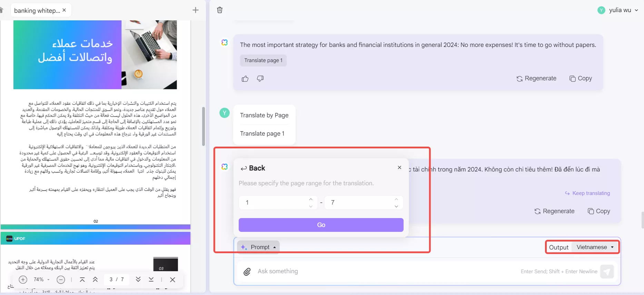Click the green Y user avatar in chat
The image size is (644, 295).
tap(225, 113)
